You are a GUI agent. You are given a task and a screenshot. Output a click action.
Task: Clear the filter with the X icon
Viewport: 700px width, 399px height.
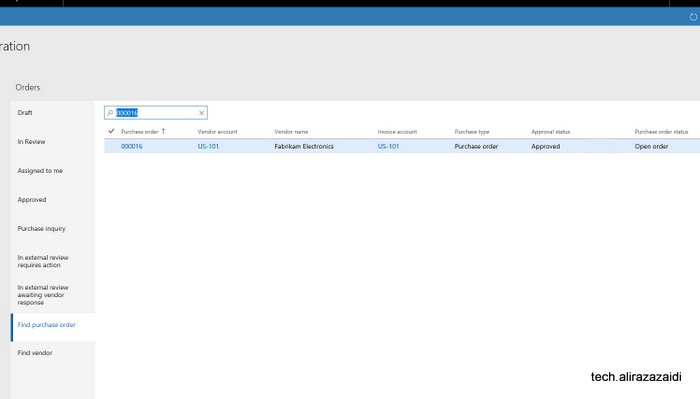click(x=201, y=113)
